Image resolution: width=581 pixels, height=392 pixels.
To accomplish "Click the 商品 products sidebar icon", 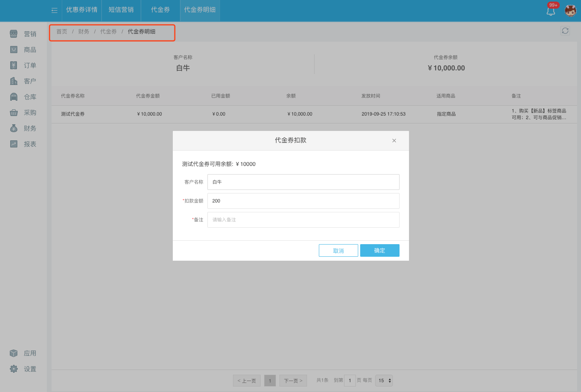I will 14,50.
